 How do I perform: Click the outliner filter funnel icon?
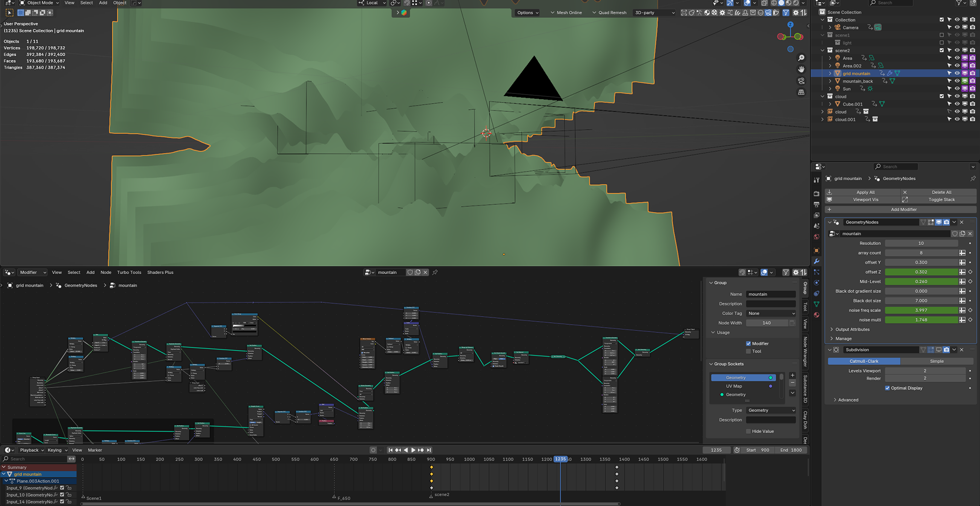point(959,3)
